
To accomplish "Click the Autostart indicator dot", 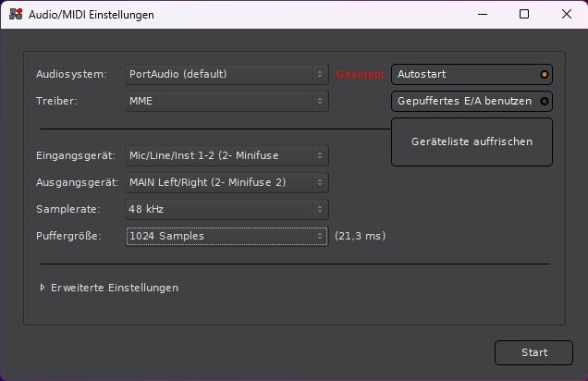I will tap(545, 74).
